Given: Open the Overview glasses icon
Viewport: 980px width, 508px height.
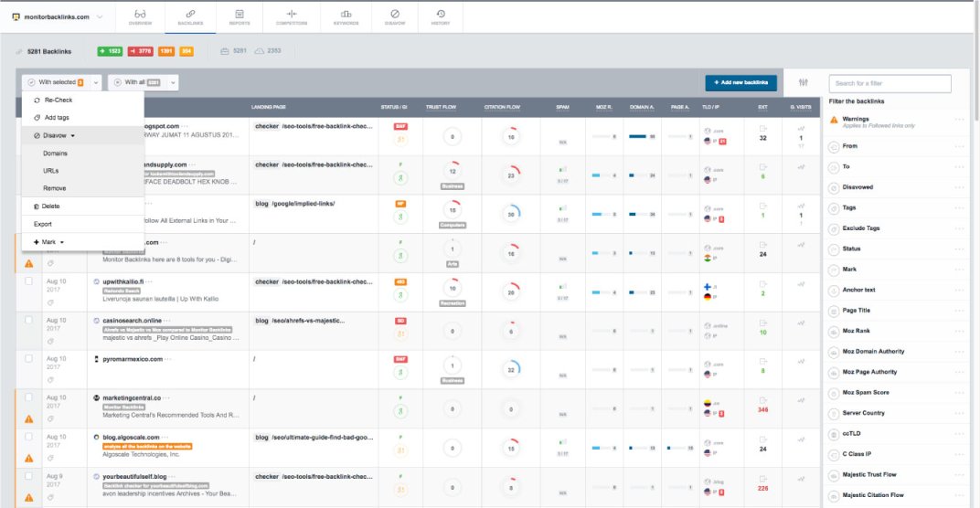Looking at the screenshot, I should coord(140,16).
